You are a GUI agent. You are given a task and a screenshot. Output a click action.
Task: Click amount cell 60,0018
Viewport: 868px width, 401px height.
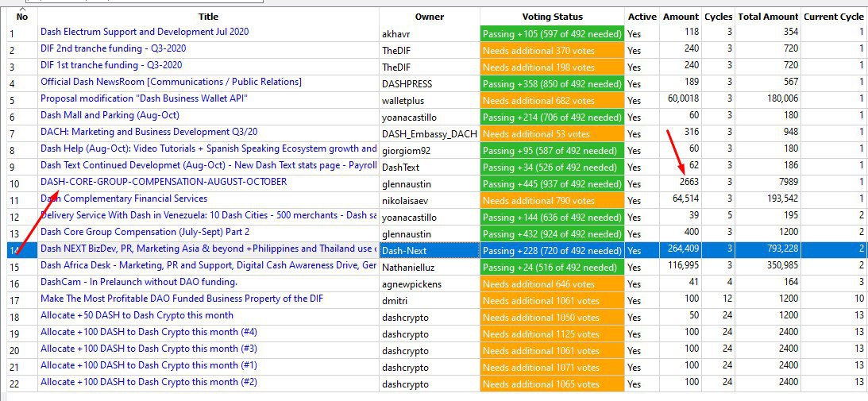681,100
